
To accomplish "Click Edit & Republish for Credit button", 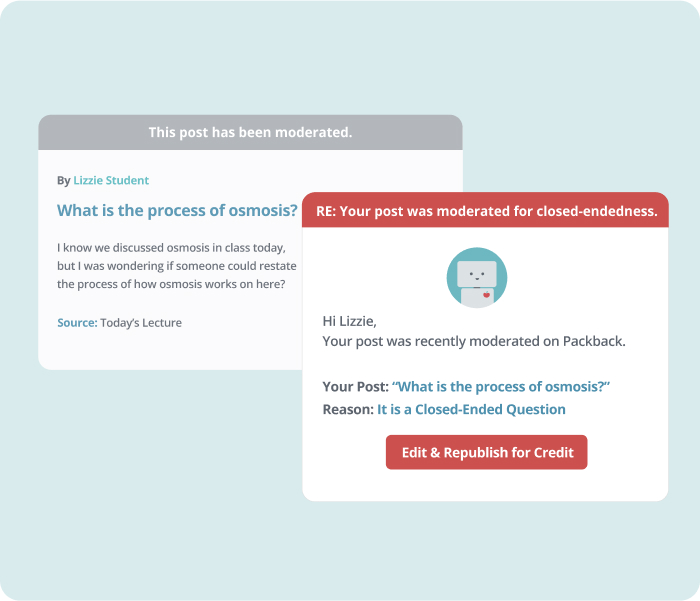I will (x=487, y=452).
